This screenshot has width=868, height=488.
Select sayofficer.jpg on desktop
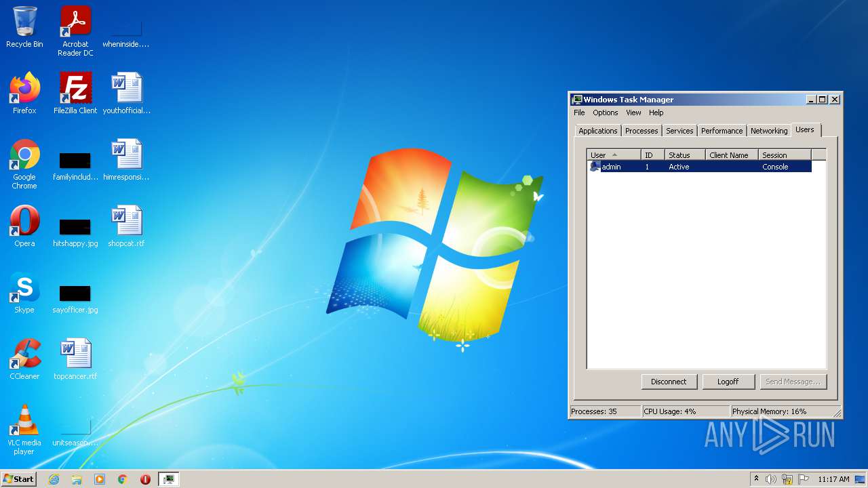pos(75,298)
